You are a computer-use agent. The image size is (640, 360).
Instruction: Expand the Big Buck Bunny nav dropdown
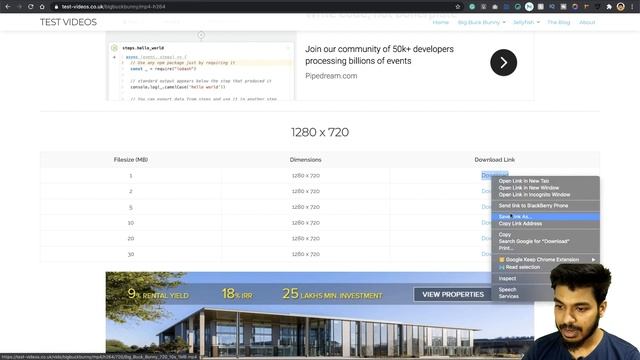point(482,22)
